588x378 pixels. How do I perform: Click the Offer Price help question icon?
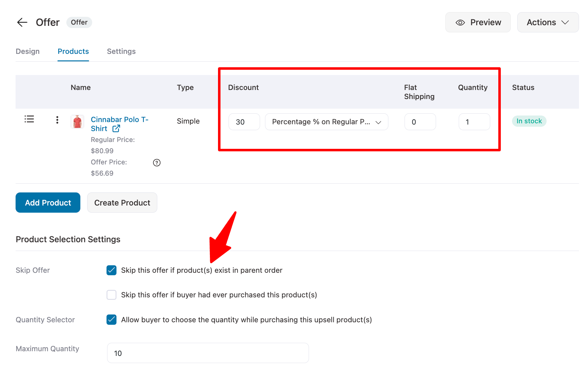point(157,163)
